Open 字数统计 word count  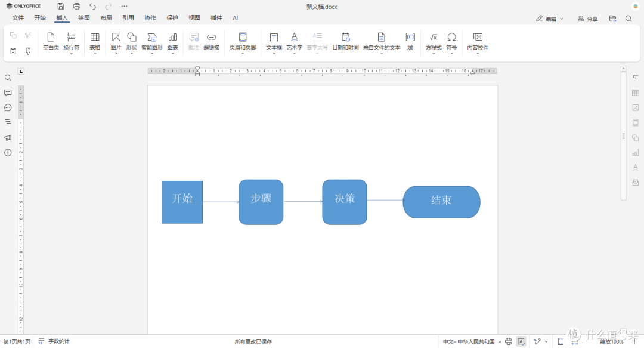pyautogui.click(x=54, y=341)
